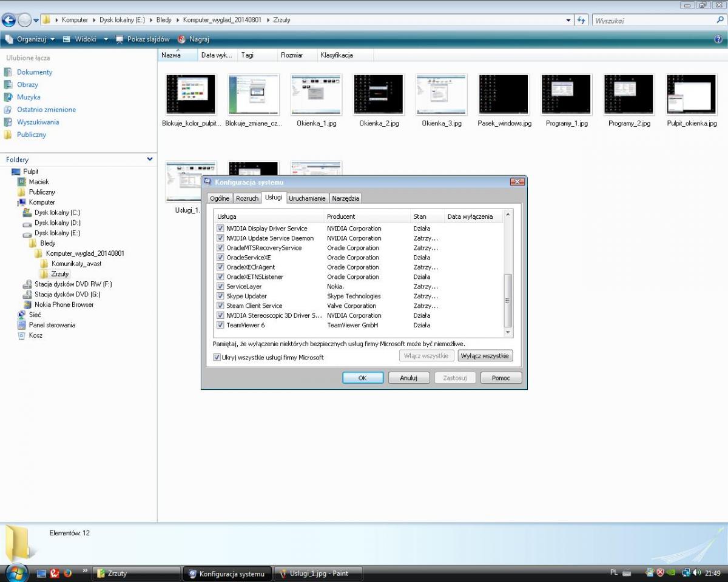The width and height of the screenshot is (728, 582).
Task: Switch to the Uruchamianie tab
Action: 308,198
